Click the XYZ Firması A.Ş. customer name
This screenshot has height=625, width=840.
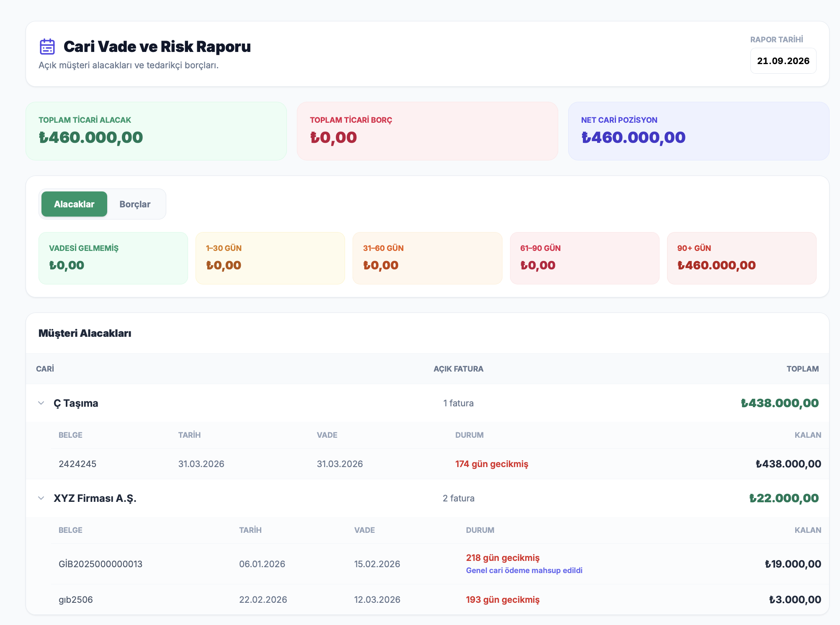point(95,498)
